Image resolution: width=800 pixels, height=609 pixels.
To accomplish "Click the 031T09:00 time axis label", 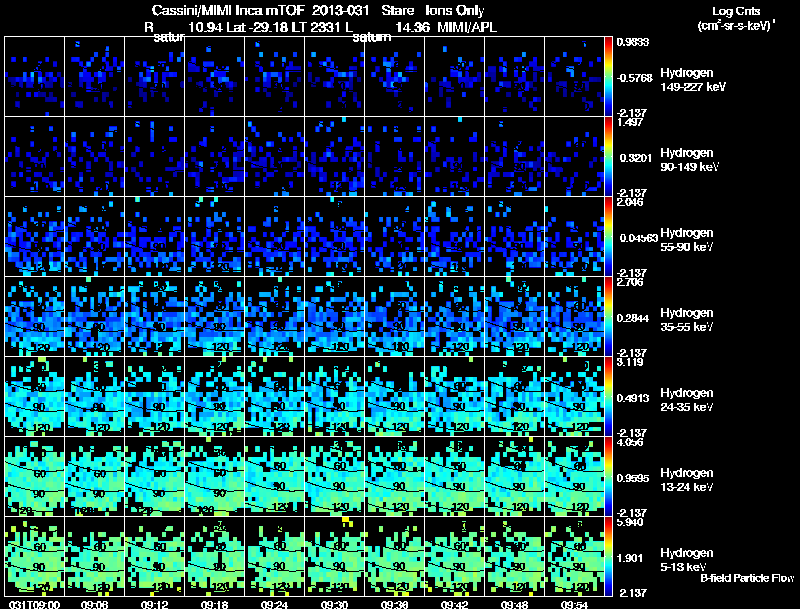I will pyautogui.click(x=34, y=605).
